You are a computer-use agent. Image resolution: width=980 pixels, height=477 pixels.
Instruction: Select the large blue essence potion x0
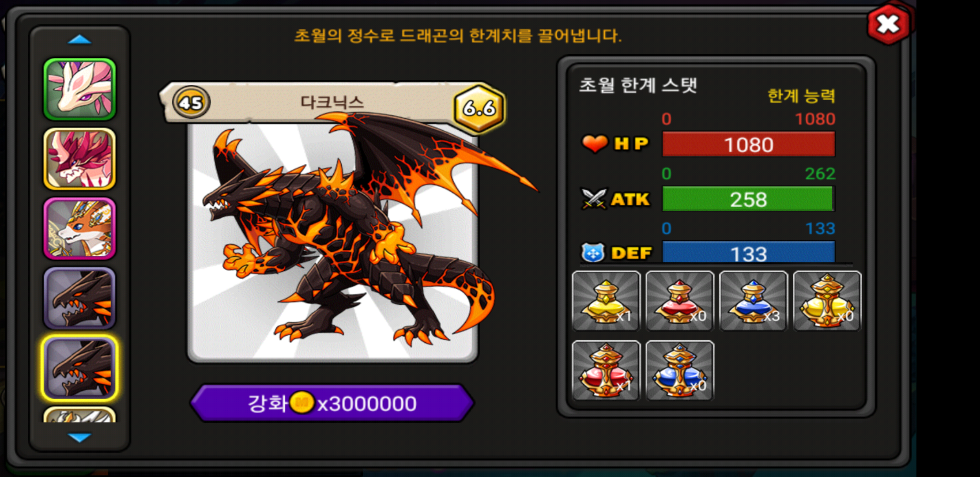tap(679, 371)
